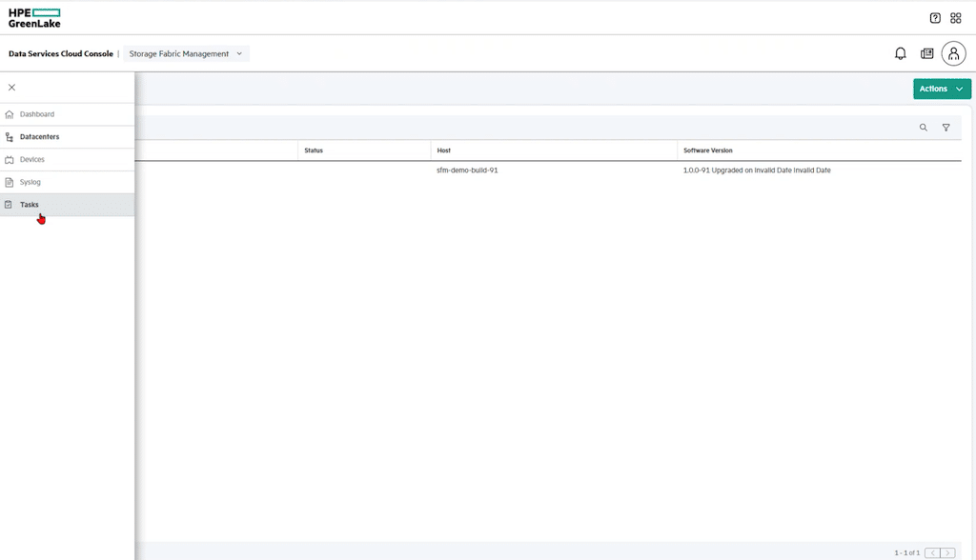The width and height of the screenshot is (976, 560).
Task: Open the help question mark icon
Action: (x=935, y=18)
